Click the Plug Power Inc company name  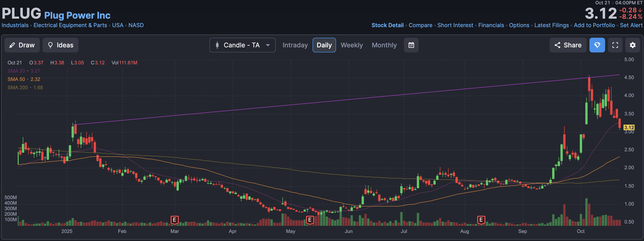[77, 15]
